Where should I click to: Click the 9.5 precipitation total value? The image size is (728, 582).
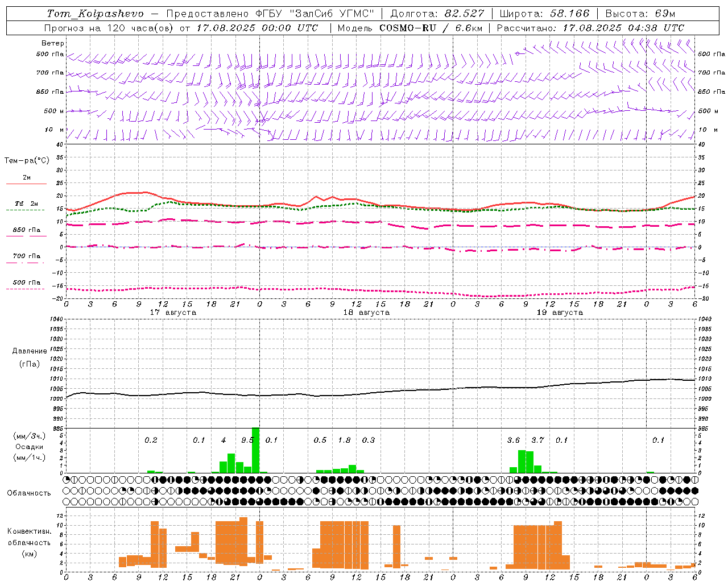tap(247, 440)
